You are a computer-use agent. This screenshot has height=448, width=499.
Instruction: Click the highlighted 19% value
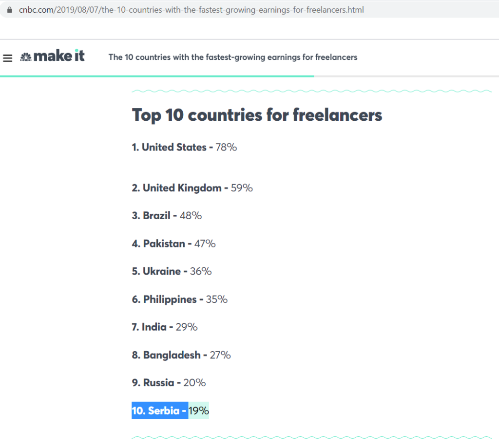coord(198,411)
